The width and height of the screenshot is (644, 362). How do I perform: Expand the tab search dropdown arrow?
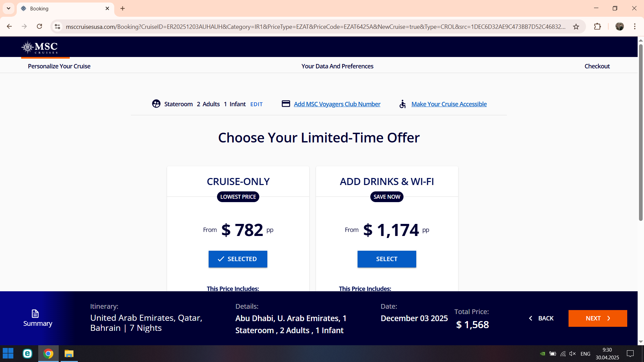click(x=8, y=8)
